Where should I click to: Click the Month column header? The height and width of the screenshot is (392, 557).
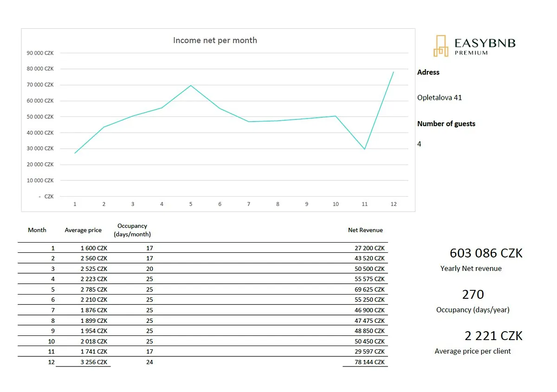37,230
